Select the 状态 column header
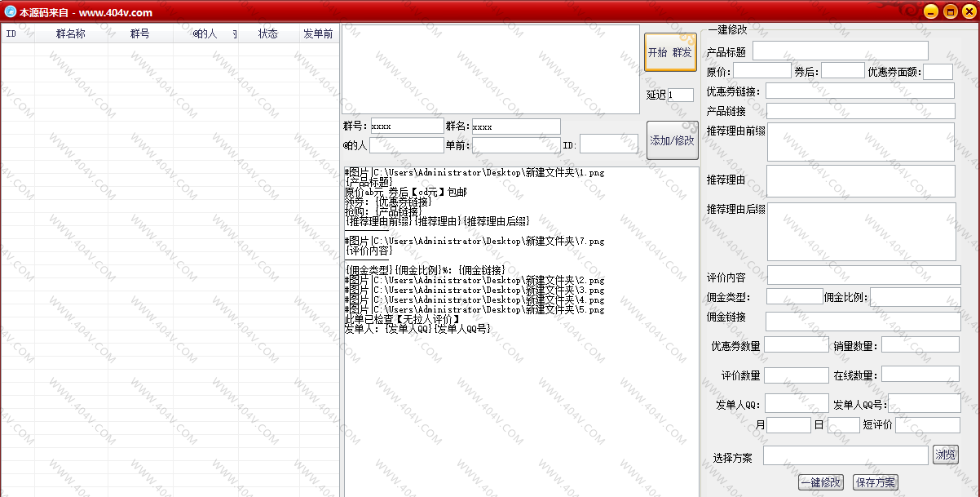 (267, 34)
